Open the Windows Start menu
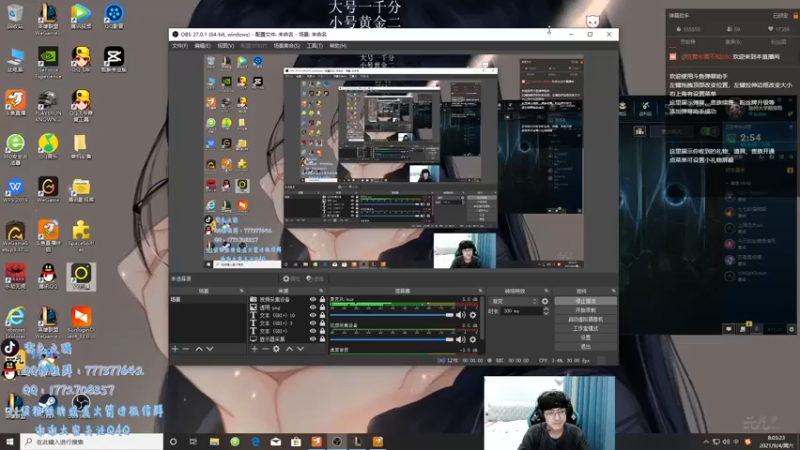Screen dimensions: 800x450 [10, 442]
